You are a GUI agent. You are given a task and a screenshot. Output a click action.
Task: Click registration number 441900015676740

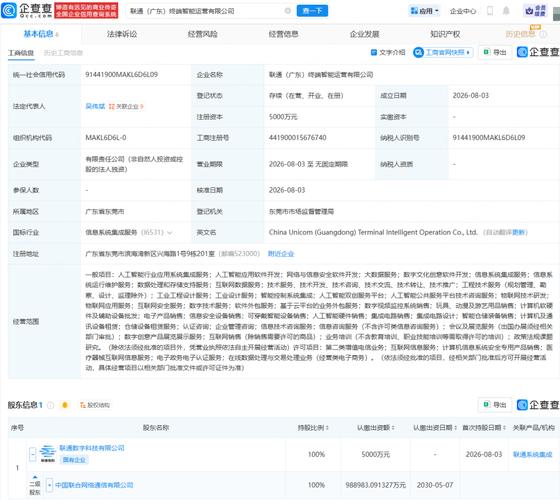[298, 138]
